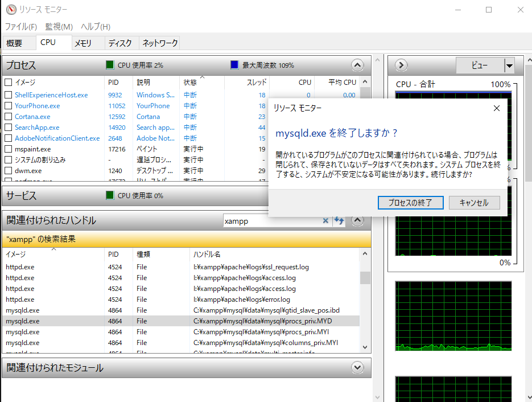Image resolution: width=532 pixels, height=402 pixels.
Task: Clear the xampp handle search with the X icon
Action: pyautogui.click(x=326, y=221)
